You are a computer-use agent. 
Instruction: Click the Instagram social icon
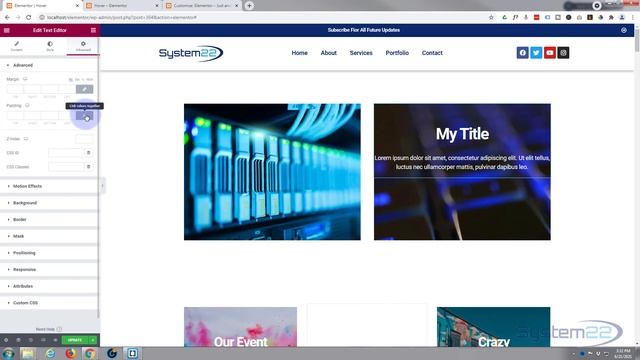click(563, 53)
